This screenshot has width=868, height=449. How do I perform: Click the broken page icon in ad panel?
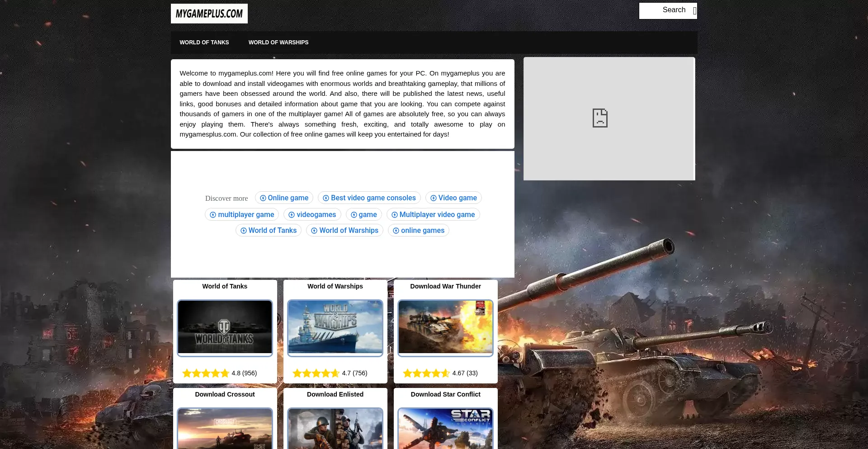pyautogui.click(x=600, y=118)
